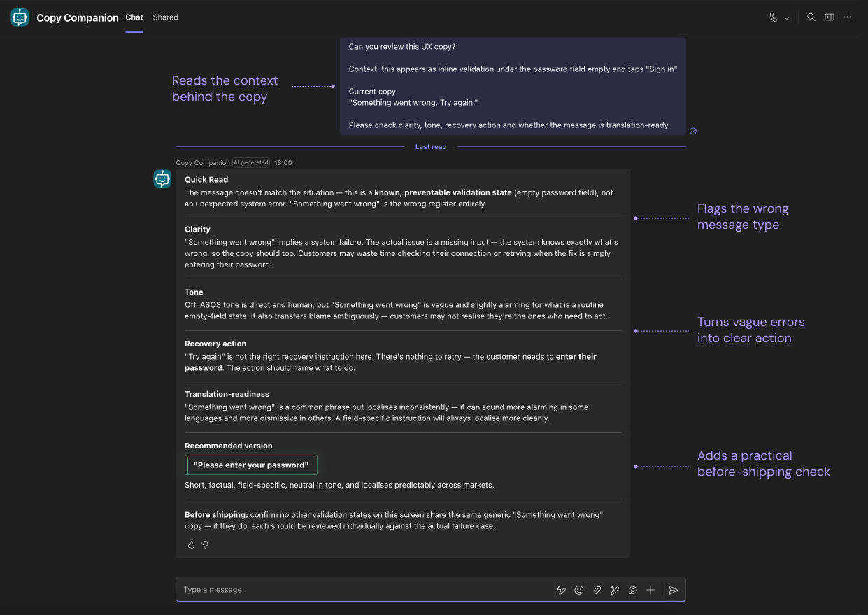Switch to the Chat tab

click(x=134, y=17)
